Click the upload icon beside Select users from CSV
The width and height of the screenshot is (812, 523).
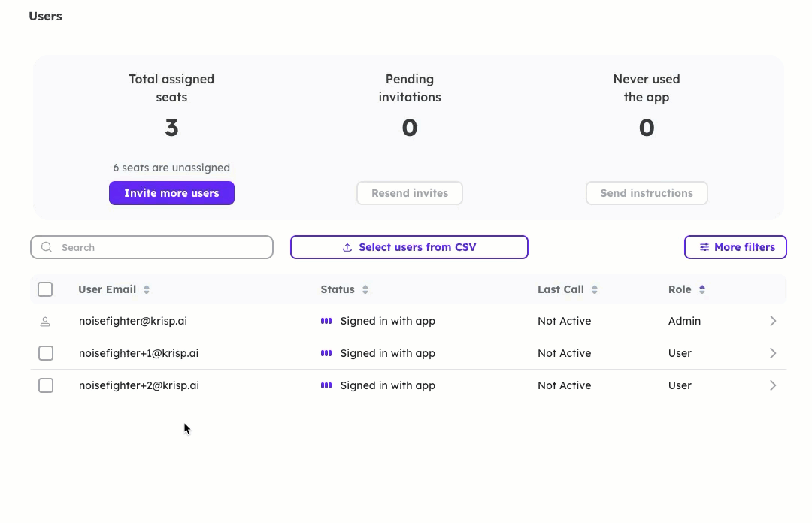[x=347, y=247]
